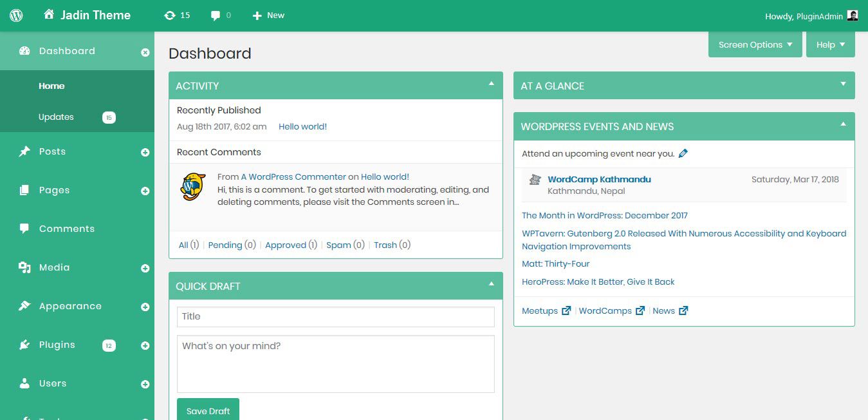Click the plus icon beside New
868x420 pixels.
257,15
